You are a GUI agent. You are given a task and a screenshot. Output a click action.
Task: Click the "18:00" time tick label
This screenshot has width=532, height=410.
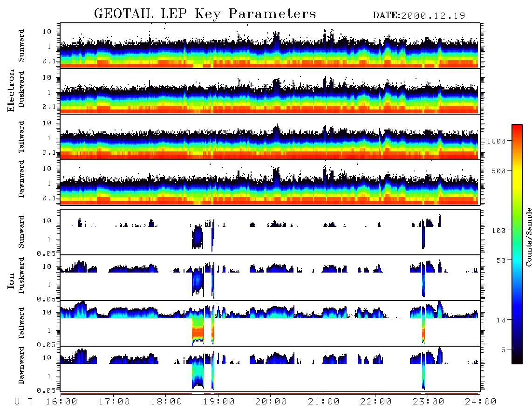pyautogui.click(x=166, y=402)
